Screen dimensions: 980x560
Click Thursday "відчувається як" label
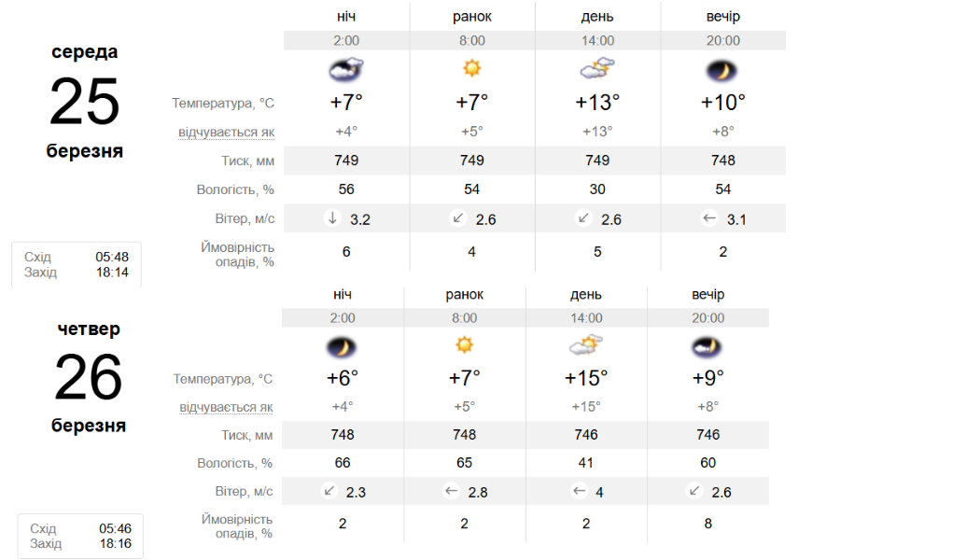point(226,408)
